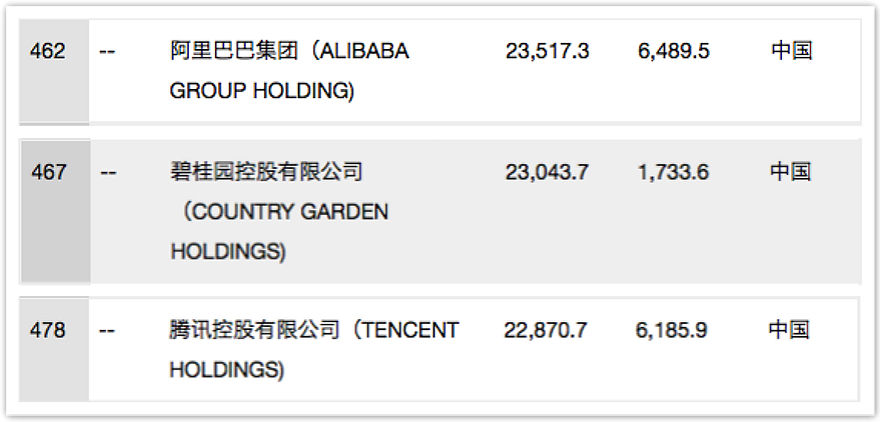Click the revenue value 23,517.3
This screenshot has width=880, height=422.
[547, 51]
